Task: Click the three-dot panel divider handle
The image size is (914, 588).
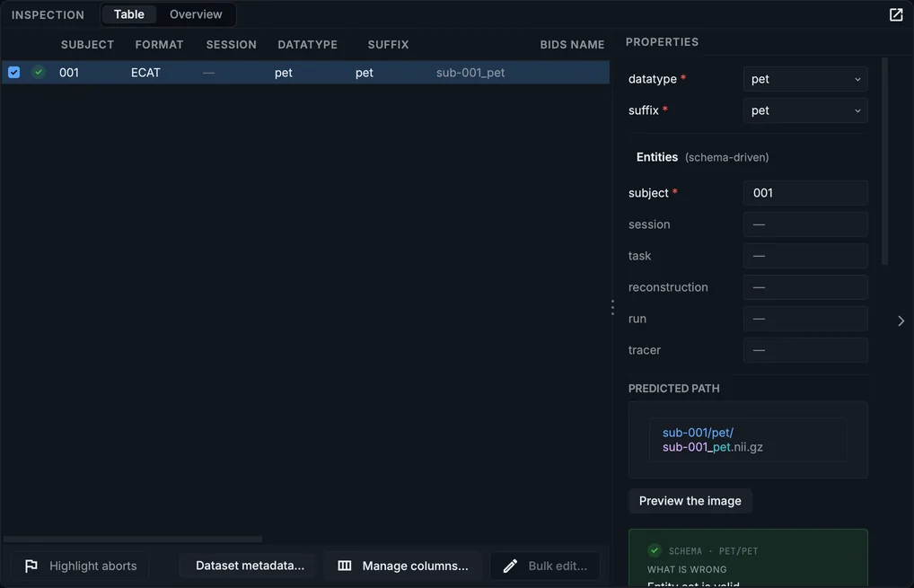Action: (612, 307)
